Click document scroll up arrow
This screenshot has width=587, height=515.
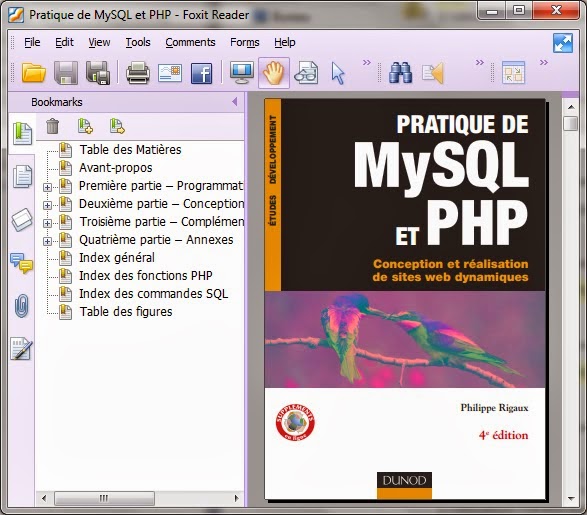pos(571,107)
